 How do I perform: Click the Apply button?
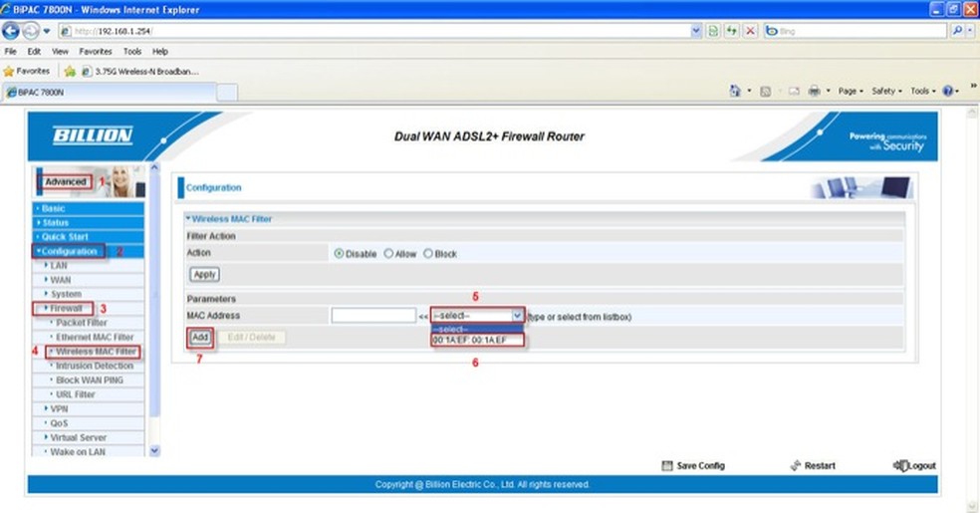coord(204,274)
